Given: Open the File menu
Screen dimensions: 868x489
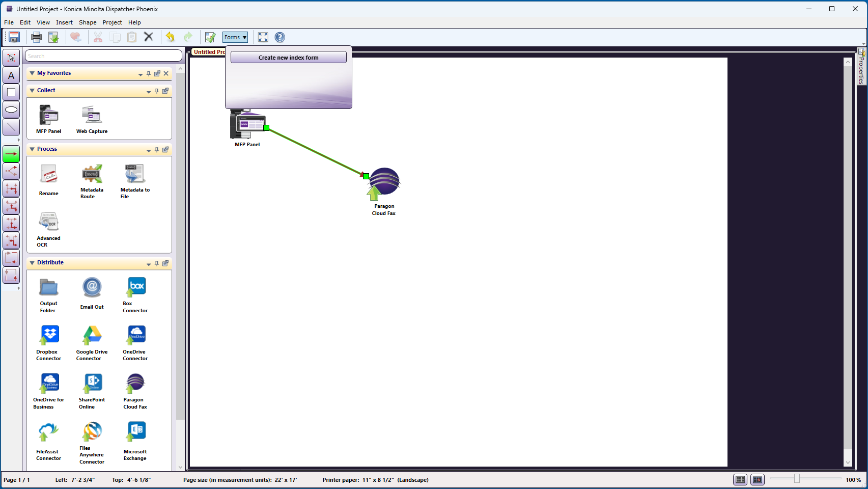Looking at the screenshot, I should [x=9, y=22].
